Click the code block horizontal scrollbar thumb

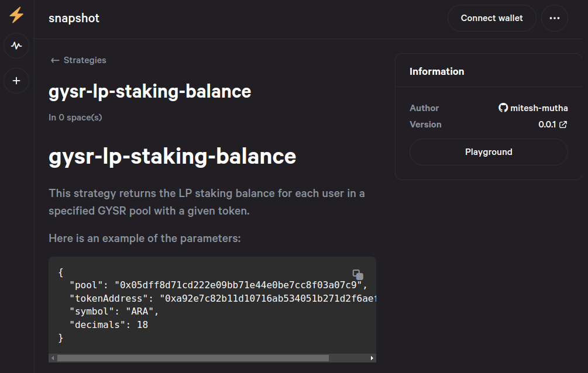(x=192, y=358)
